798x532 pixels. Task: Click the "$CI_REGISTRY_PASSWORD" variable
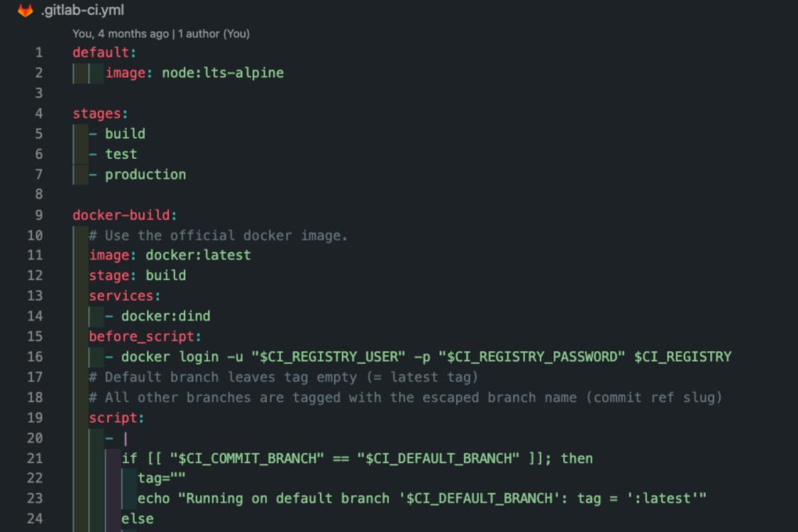(536, 357)
